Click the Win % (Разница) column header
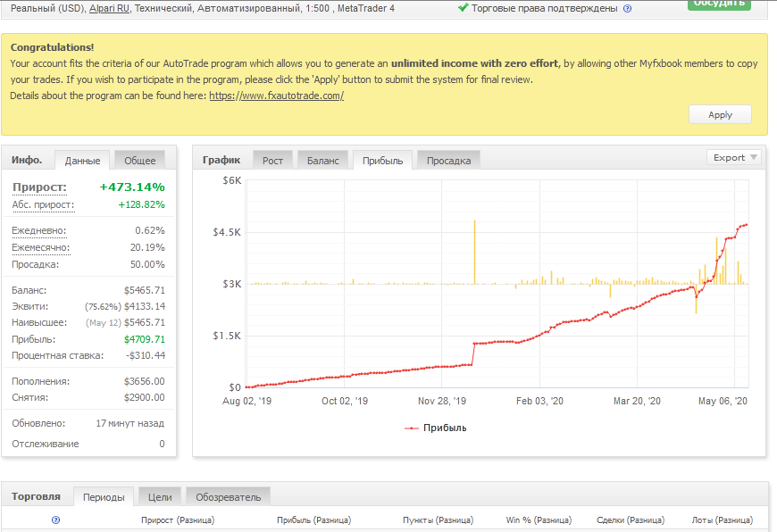 click(539, 520)
